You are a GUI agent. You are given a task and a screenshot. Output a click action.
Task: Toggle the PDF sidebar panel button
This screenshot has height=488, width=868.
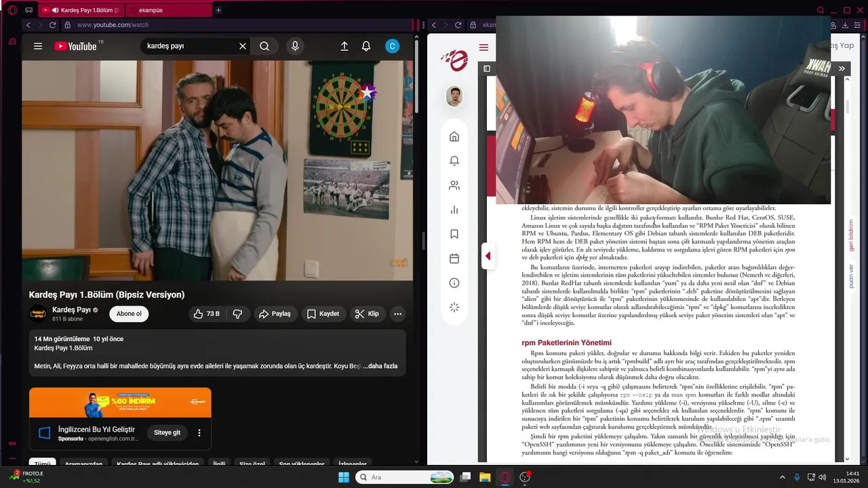[x=487, y=68]
